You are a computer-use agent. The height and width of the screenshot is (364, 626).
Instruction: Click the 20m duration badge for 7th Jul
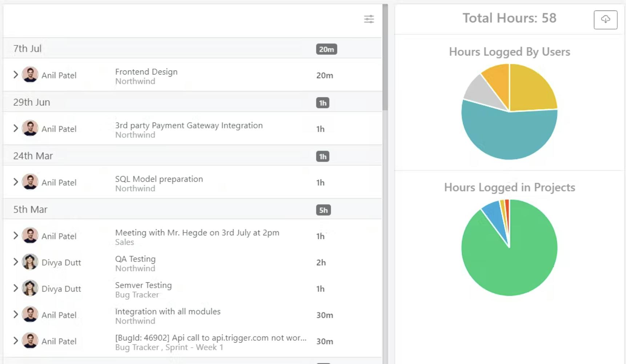326,49
